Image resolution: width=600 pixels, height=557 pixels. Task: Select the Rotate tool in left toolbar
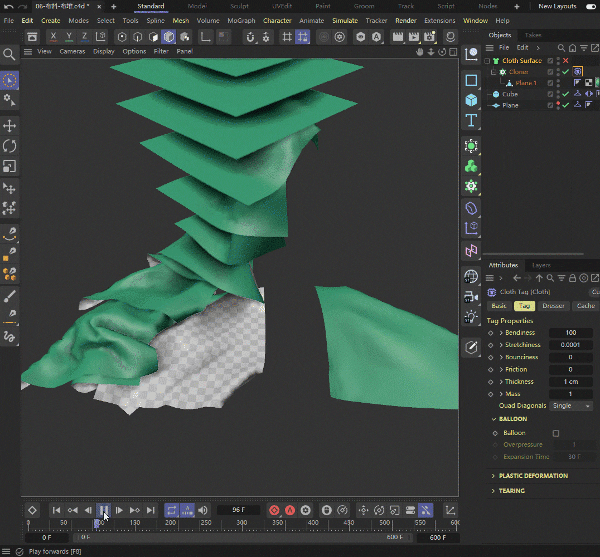(10, 146)
